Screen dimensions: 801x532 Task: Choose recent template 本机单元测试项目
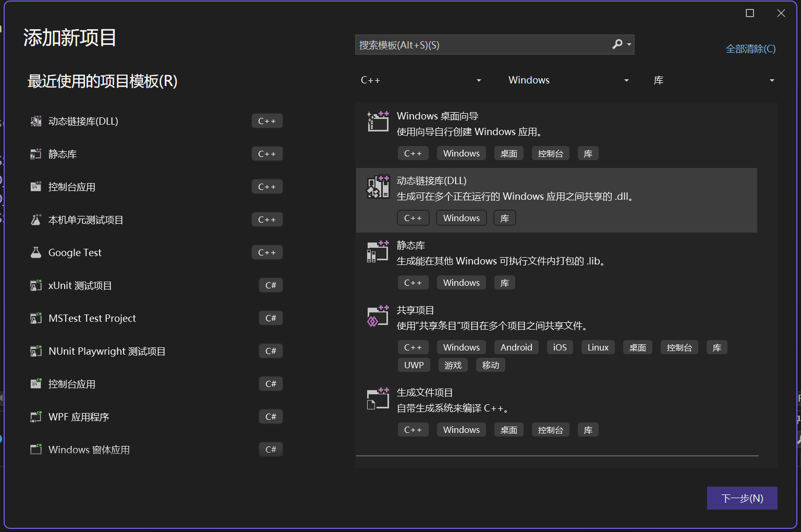(156, 220)
